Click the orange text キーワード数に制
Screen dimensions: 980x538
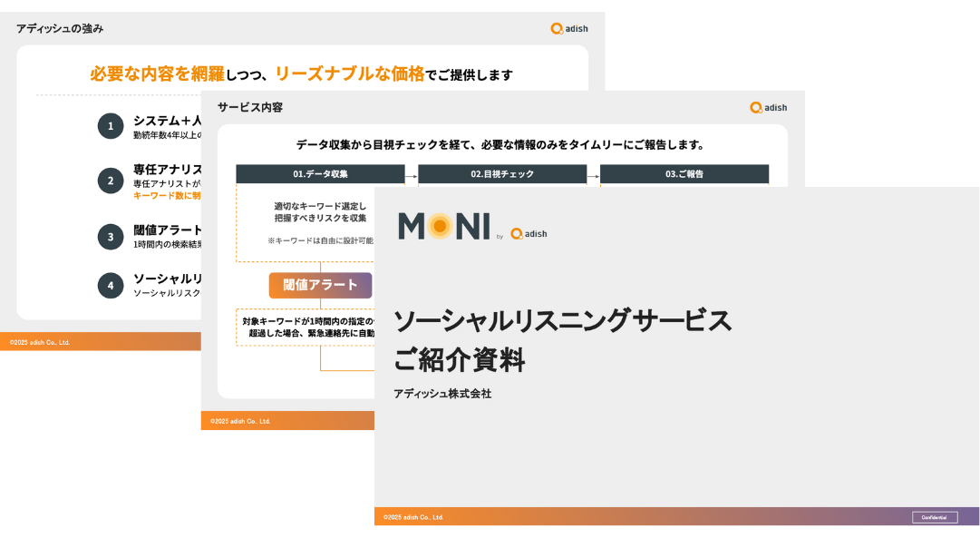click(x=167, y=196)
